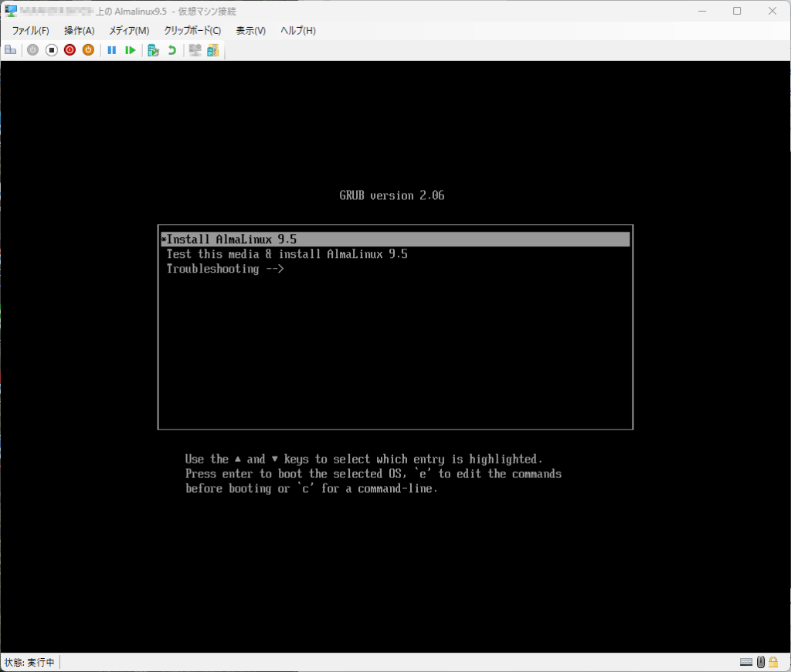Open the ファイル(F) menu

tap(30, 31)
